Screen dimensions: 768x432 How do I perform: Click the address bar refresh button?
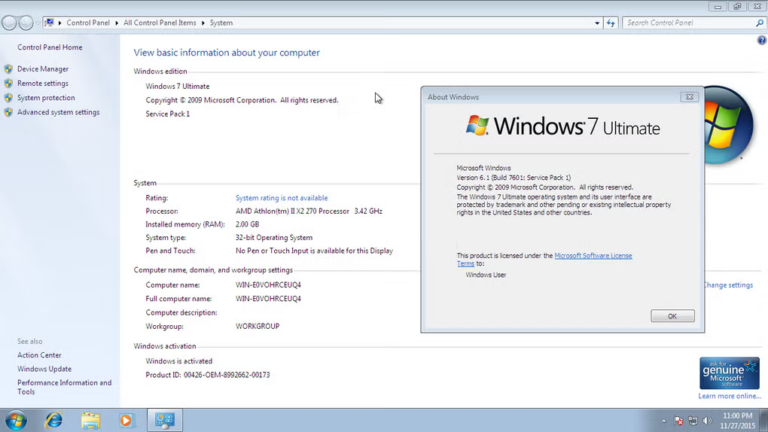point(610,23)
